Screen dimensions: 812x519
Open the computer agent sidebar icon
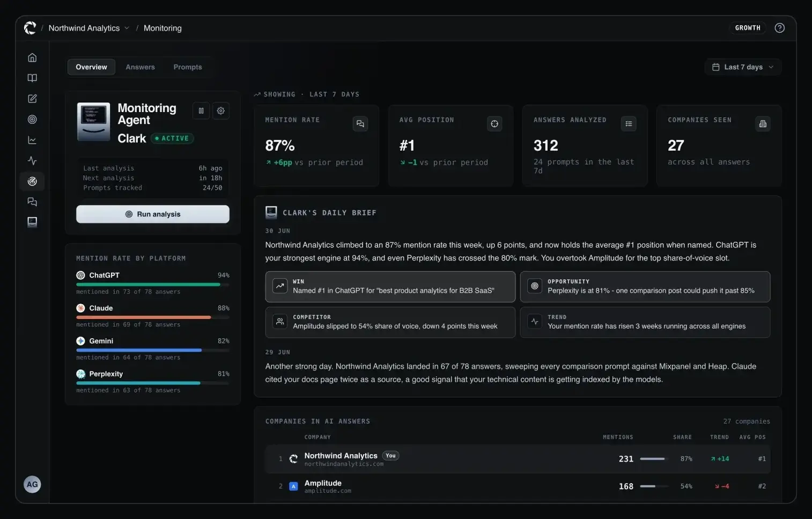pyautogui.click(x=32, y=222)
